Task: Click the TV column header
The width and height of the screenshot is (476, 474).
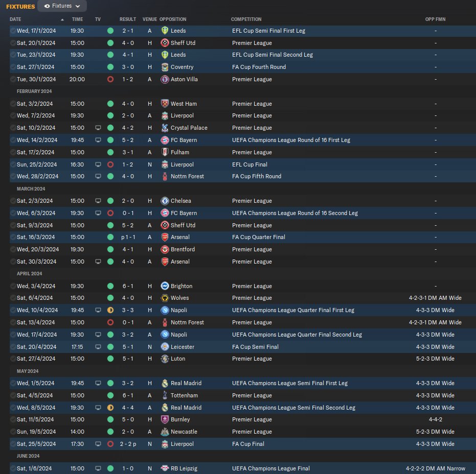Action: [98, 19]
